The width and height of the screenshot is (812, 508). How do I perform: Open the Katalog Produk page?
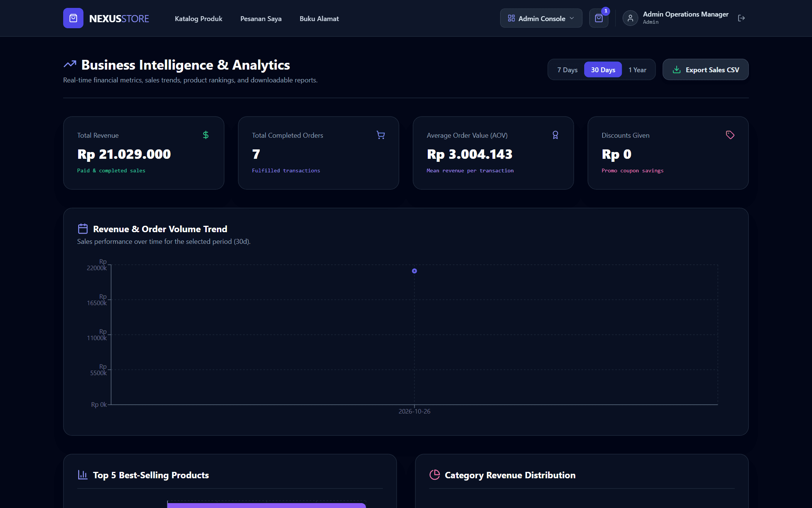[x=198, y=18]
